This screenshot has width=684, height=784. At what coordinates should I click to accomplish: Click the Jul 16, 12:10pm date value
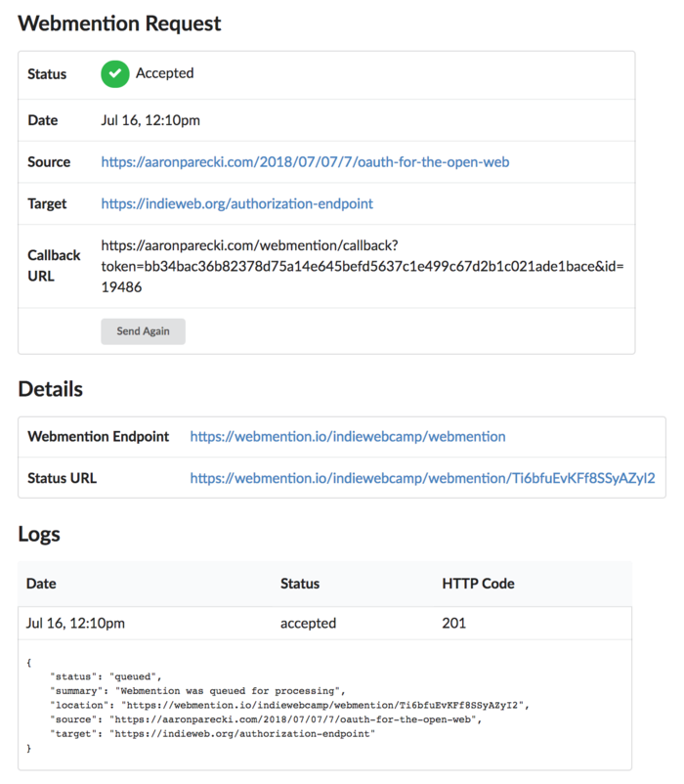pos(150,120)
